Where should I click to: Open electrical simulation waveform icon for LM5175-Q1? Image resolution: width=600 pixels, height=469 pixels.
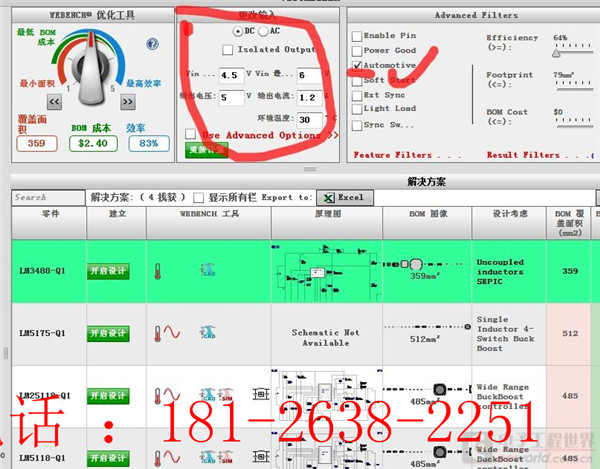172,332
